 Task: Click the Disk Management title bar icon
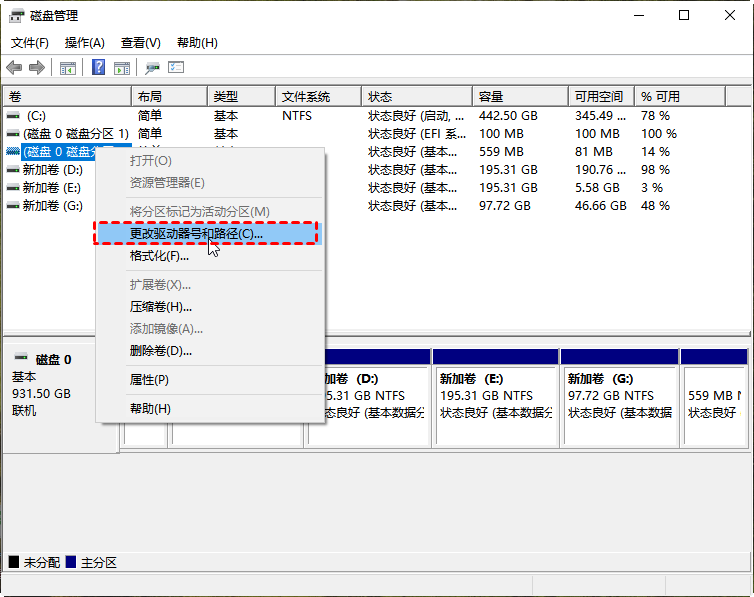(18, 16)
